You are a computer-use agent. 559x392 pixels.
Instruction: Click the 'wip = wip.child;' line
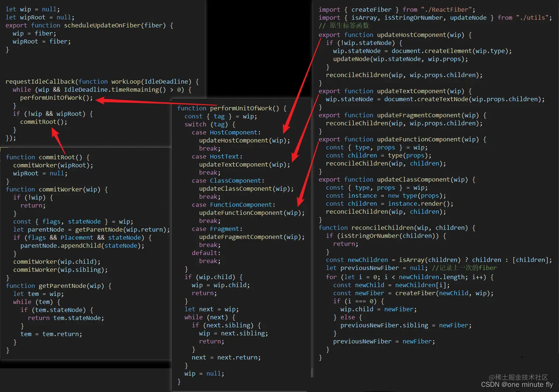pyautogui.click(x=221, y=285)
